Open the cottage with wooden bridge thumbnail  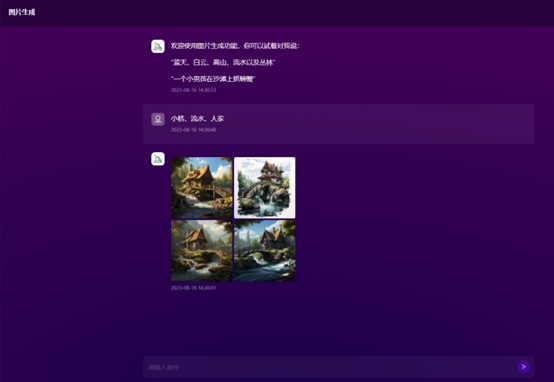click(202, 188)
